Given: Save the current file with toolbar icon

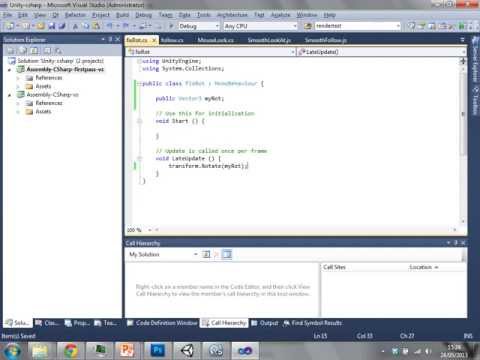Looking at the screenshot, I should (x=52, y=26).
